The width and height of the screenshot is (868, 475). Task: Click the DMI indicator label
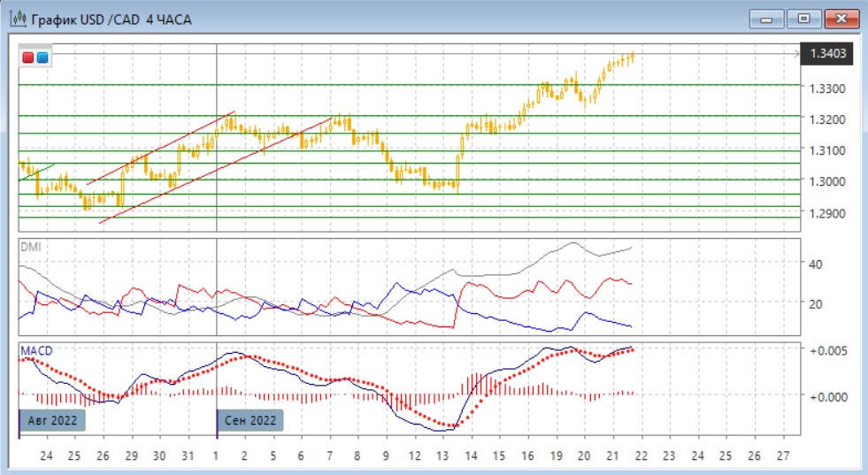(30, 246)
